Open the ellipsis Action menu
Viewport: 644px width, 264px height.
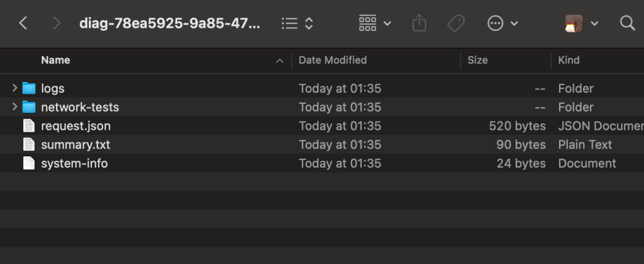pyautogui.click(x=502, y=23)
